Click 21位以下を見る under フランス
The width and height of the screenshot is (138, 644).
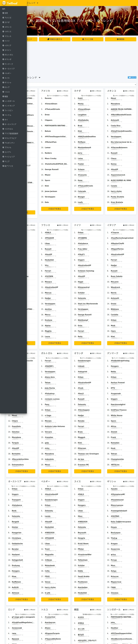[x=55, y=343]
